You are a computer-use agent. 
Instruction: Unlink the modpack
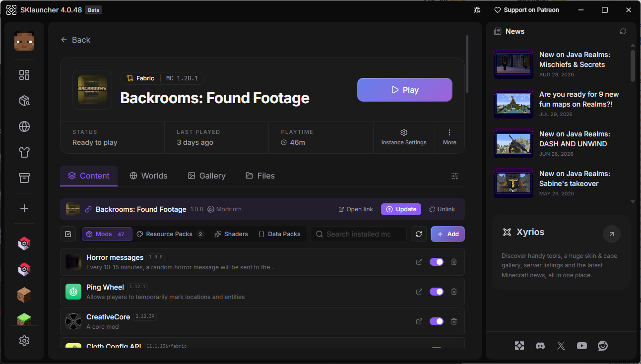tap(442, 209)
